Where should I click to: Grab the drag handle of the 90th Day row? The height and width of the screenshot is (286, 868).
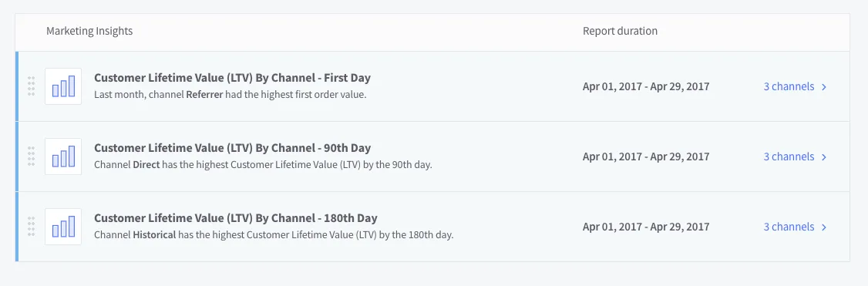31,156
